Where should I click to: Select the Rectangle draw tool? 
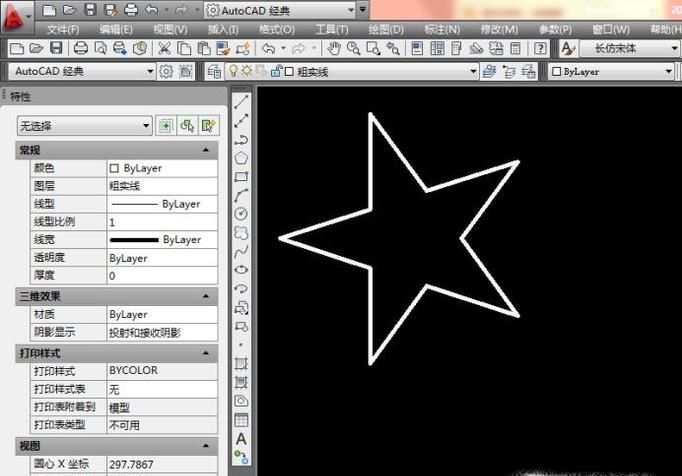[241, 177]
